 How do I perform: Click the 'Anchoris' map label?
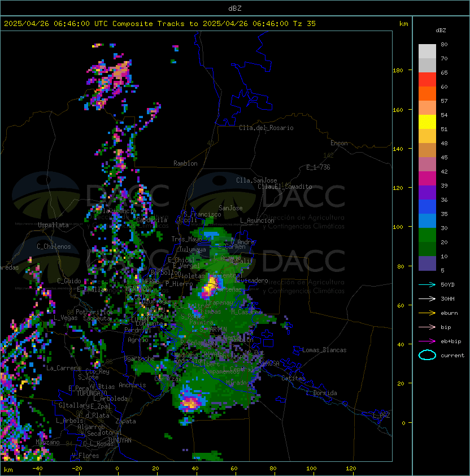[x=132, y=385]
